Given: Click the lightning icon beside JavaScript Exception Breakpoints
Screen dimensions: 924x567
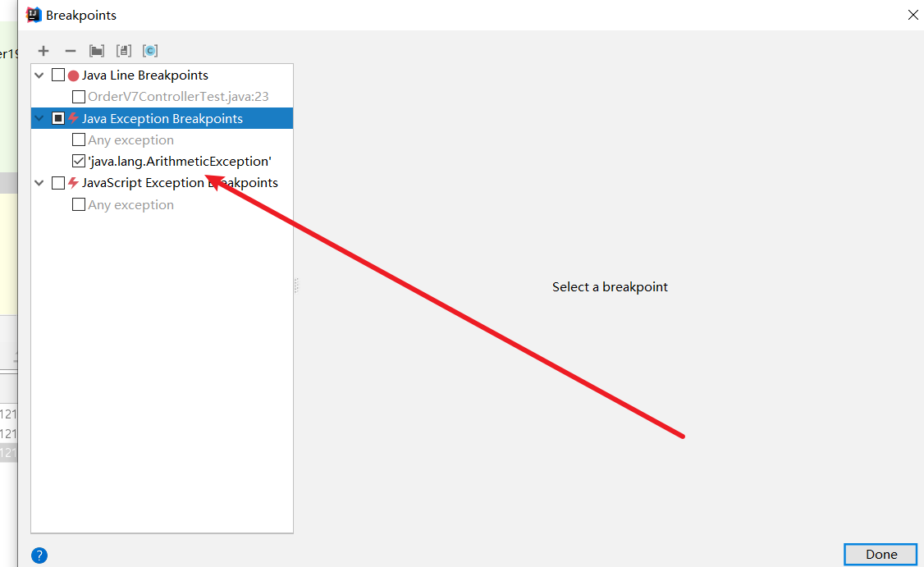Looking at the screenshot, I should pos(74,183).
